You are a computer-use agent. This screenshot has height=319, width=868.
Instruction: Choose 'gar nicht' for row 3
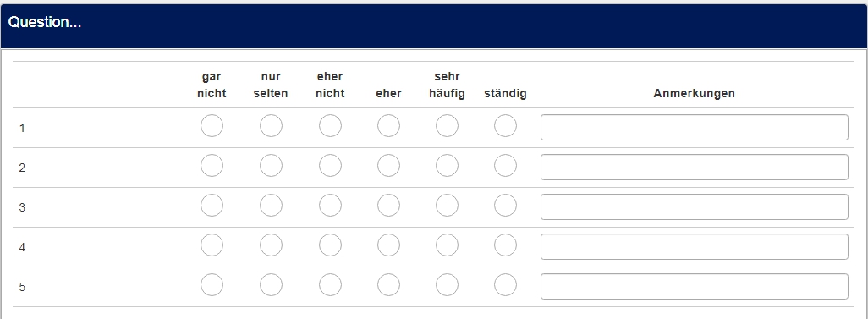(212, 206)
